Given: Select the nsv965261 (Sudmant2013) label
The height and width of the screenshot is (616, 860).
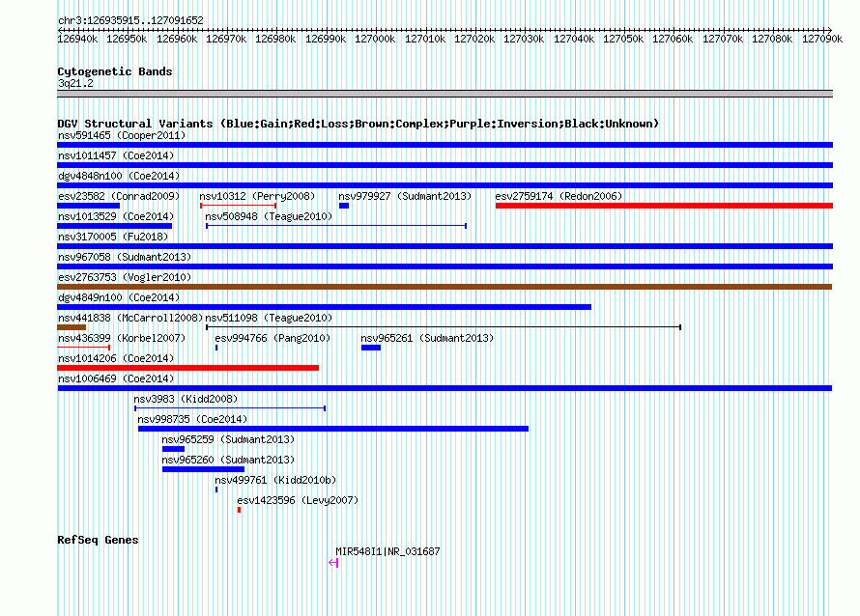Looking at the screenshot, I should tap(427, 338).
